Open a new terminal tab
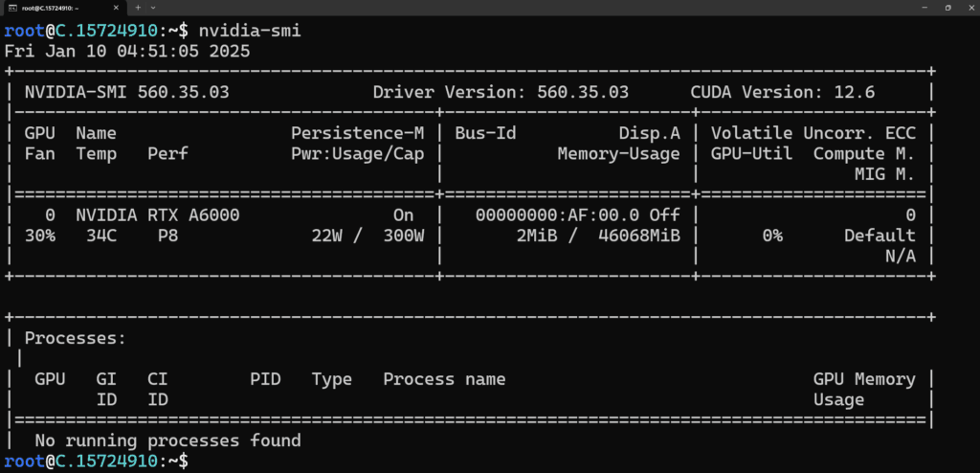This screenshot has height=473, width=980. click(137, 8)
